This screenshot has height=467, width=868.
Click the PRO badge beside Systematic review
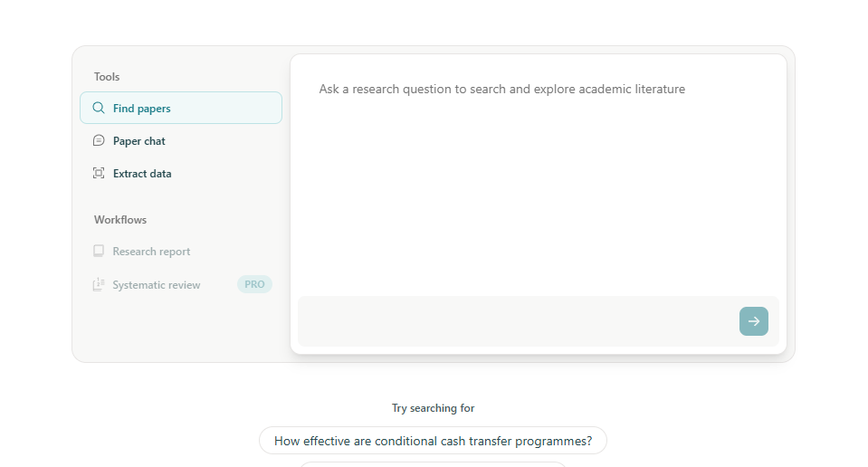pos(254,284)
